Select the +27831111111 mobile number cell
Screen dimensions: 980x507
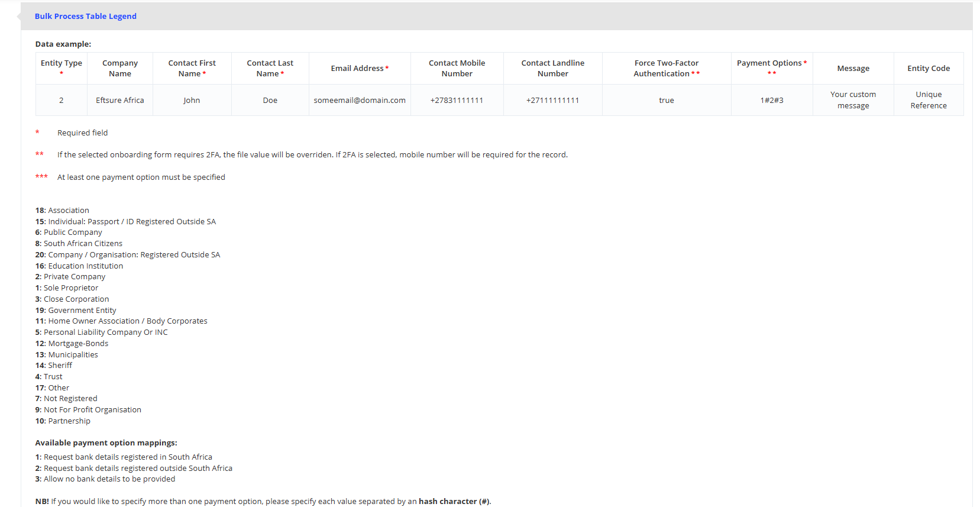457,101
